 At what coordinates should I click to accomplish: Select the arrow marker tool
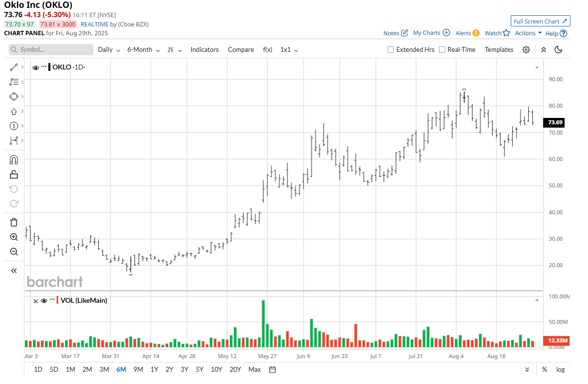tap(14, 111)
